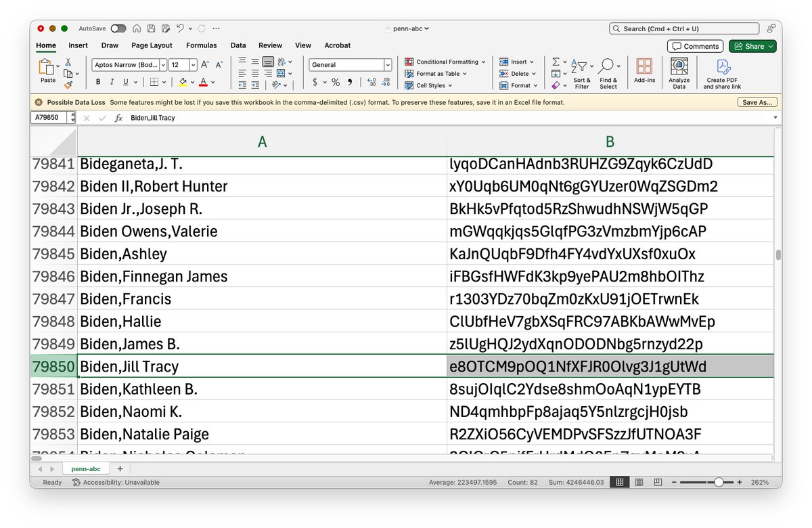
Task: Click the Merge and Center icon
Action: tap(282, 73)
